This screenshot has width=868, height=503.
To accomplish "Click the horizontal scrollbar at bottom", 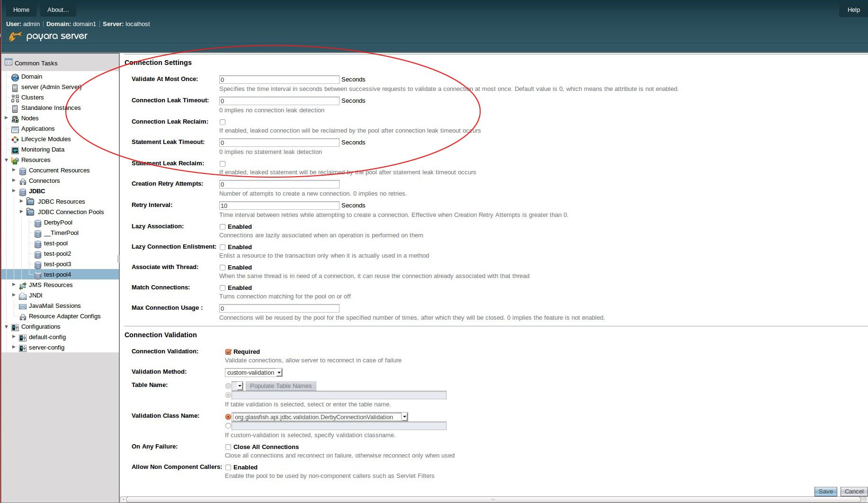I will click(x=492, y=499).
